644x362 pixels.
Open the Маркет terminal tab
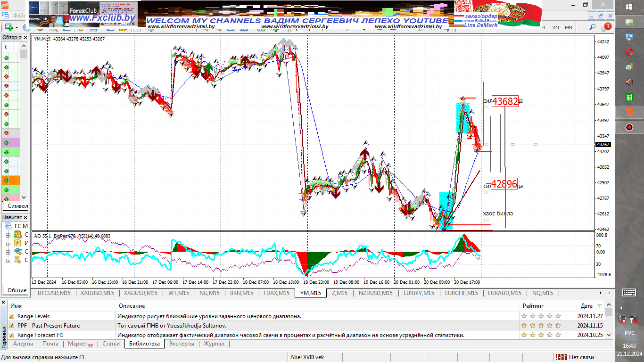click(x=80, y=344)
